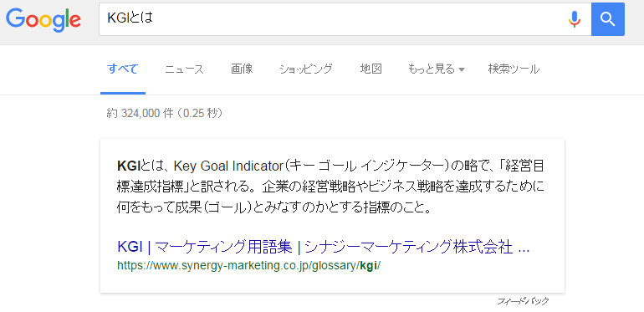The height and width of the screenshot is (312, 644).
Task: Click the Key Goal Indicator phrase in snippet
Action: pyautogui.click(x=226, y=166)
